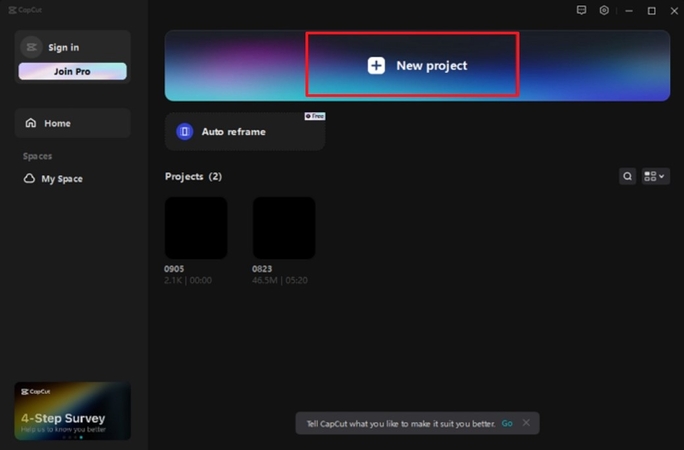The image size is (684, 450).
Task: Open project 0905 thumbnail
Action: (196, 228)
